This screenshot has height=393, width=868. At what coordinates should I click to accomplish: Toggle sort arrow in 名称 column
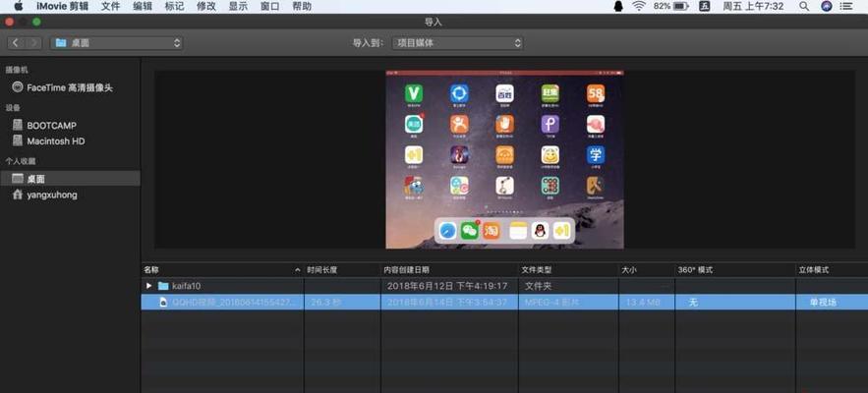tap(298, 270)
